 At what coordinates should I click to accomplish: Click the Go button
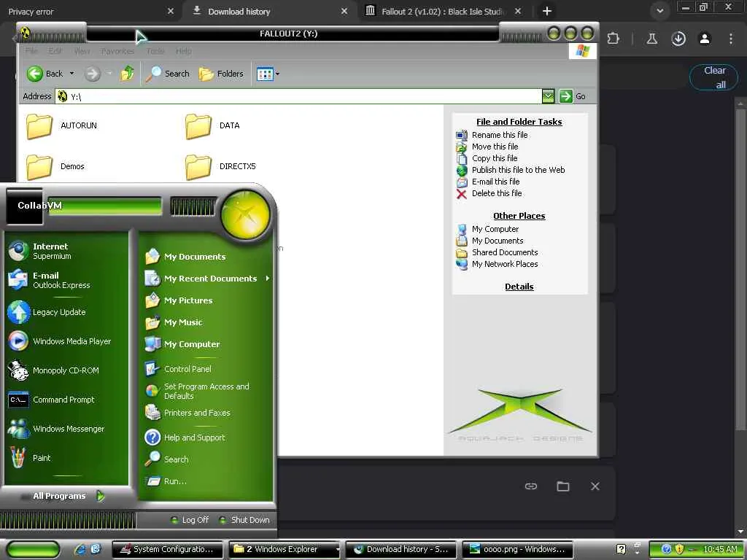pyautogui.click(x=572, y=96)
